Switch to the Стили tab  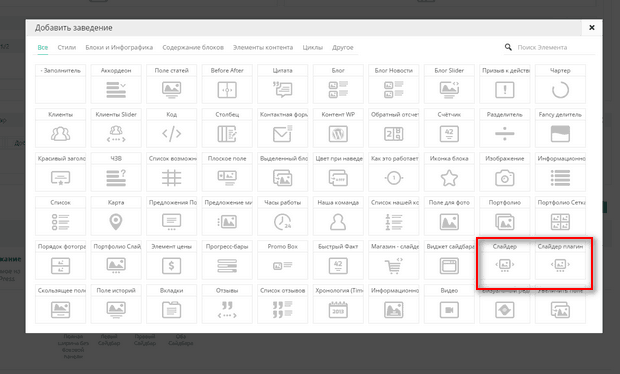[66, 47]
